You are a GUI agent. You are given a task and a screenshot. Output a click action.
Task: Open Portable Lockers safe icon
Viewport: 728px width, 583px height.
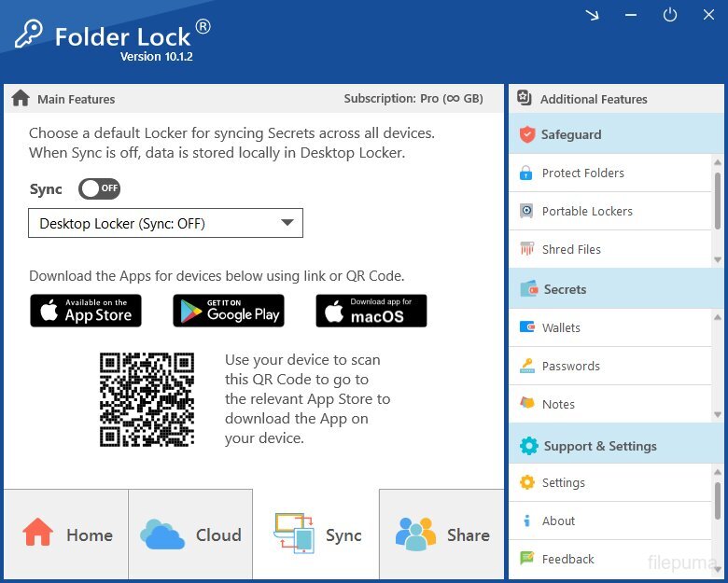click(526, 211)
